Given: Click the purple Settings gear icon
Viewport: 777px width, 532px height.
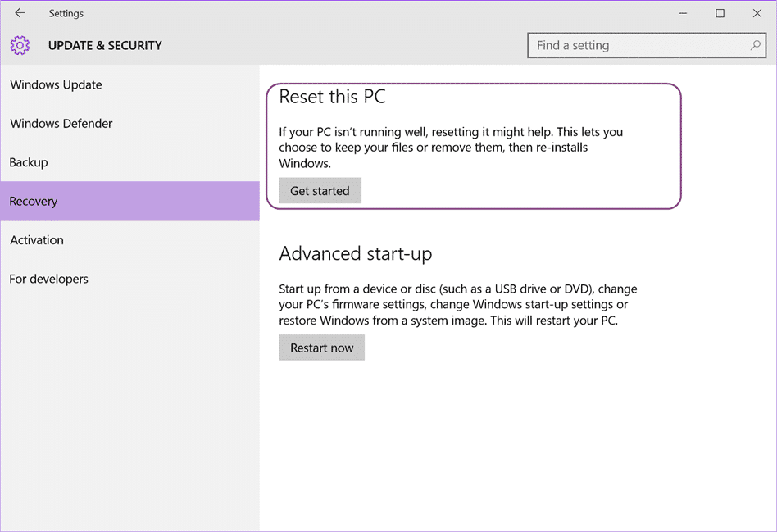Looking at the screenshot, I should click(x=20, y=46).
